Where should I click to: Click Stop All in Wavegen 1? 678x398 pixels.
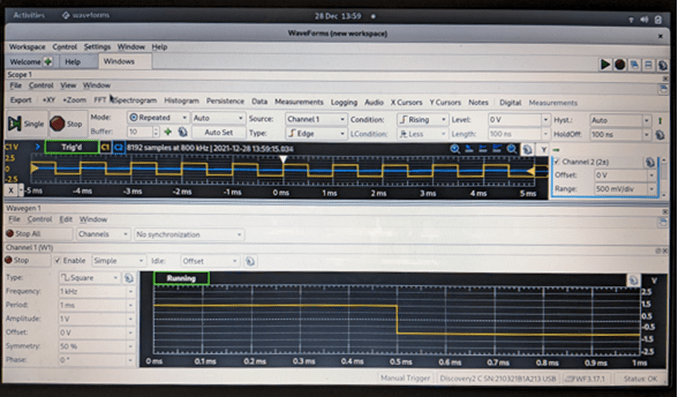(x=38, y=234)
